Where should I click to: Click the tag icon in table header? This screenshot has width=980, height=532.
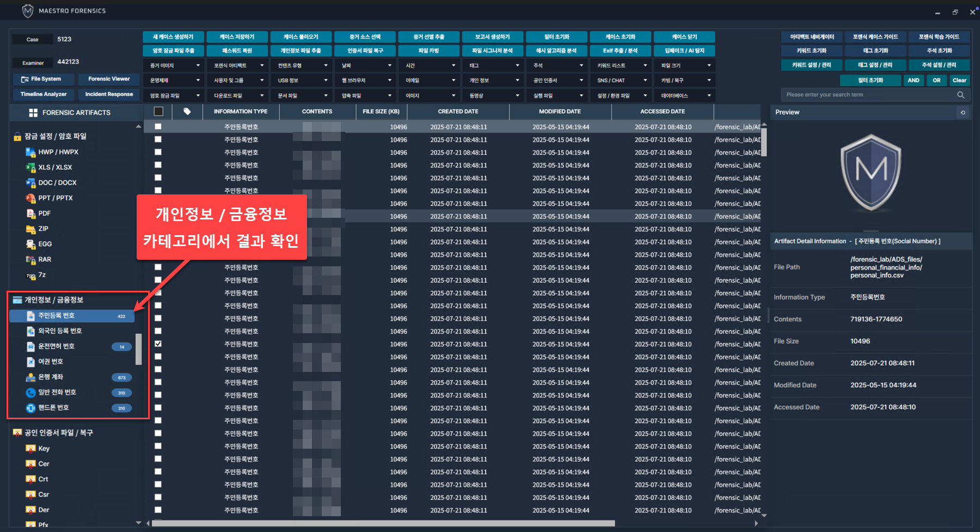[187, 112]
